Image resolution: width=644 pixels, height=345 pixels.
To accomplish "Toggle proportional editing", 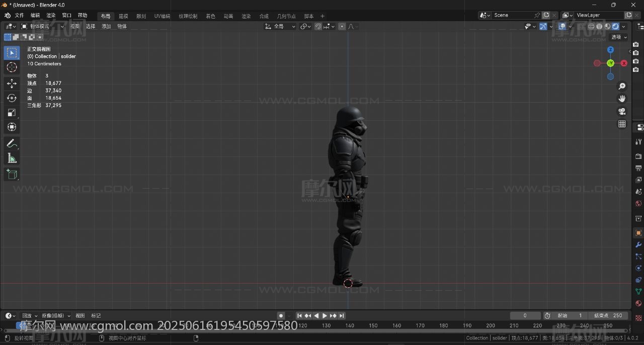I will (342, 26).
